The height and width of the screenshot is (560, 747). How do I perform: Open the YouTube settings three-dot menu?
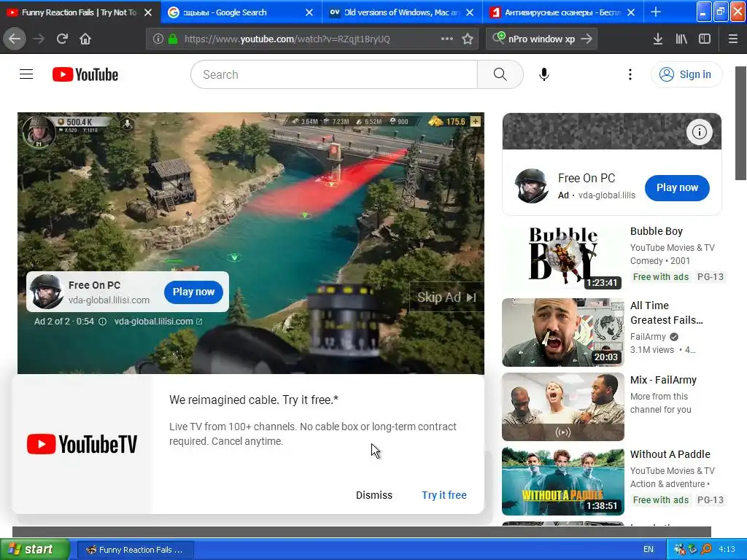point(630,74)
